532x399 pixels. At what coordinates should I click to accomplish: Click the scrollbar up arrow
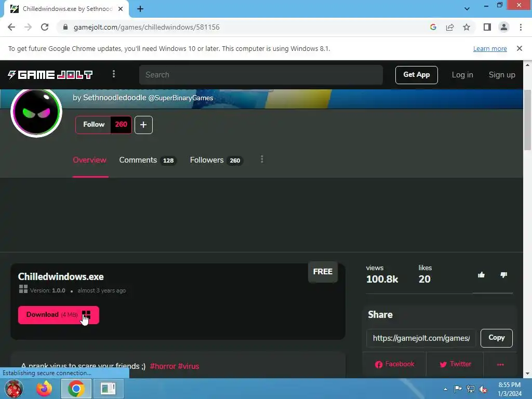pos(528,64)
